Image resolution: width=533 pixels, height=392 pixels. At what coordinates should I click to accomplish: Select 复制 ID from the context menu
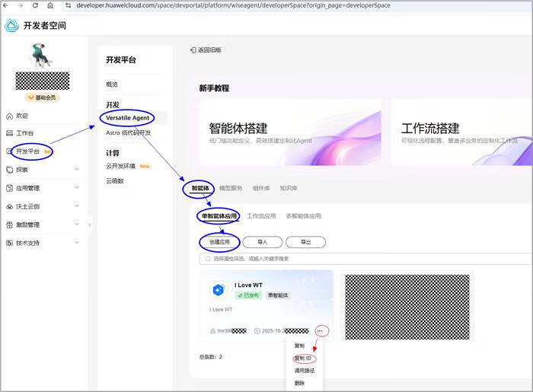(x=302, y=358)
